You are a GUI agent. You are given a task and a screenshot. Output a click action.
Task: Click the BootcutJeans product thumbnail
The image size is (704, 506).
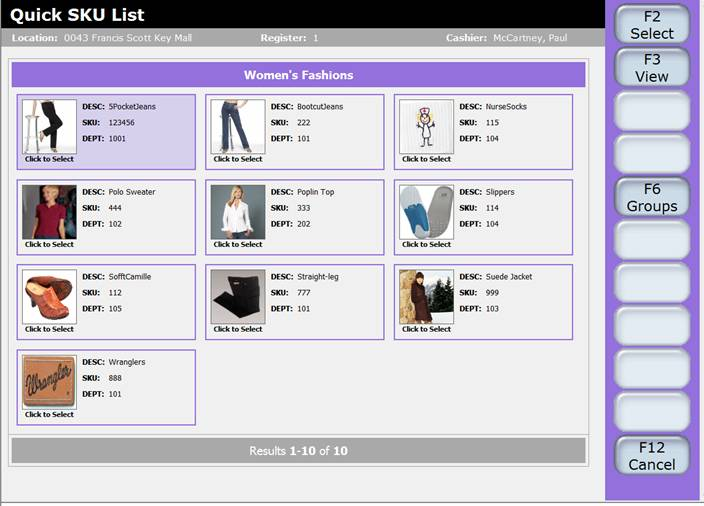(x=238, y=126)
